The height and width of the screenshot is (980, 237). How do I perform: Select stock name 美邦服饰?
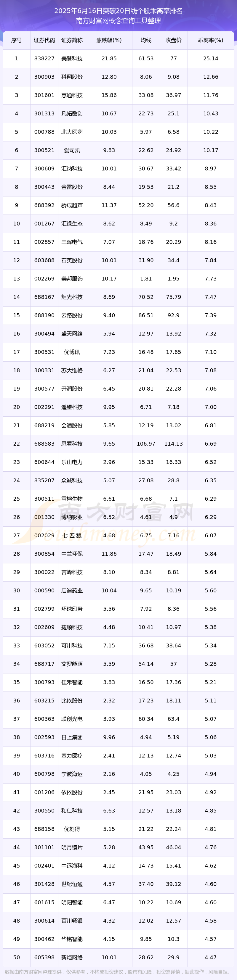(72, 278)
